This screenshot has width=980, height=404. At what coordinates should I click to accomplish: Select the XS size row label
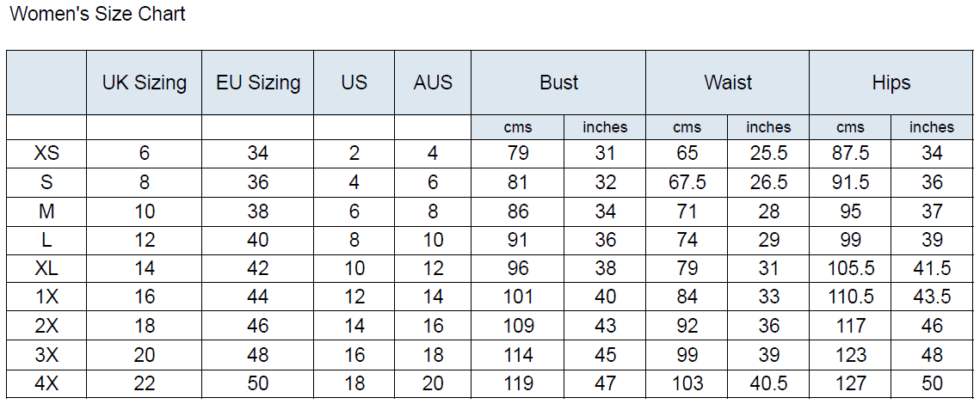[46, 153]
